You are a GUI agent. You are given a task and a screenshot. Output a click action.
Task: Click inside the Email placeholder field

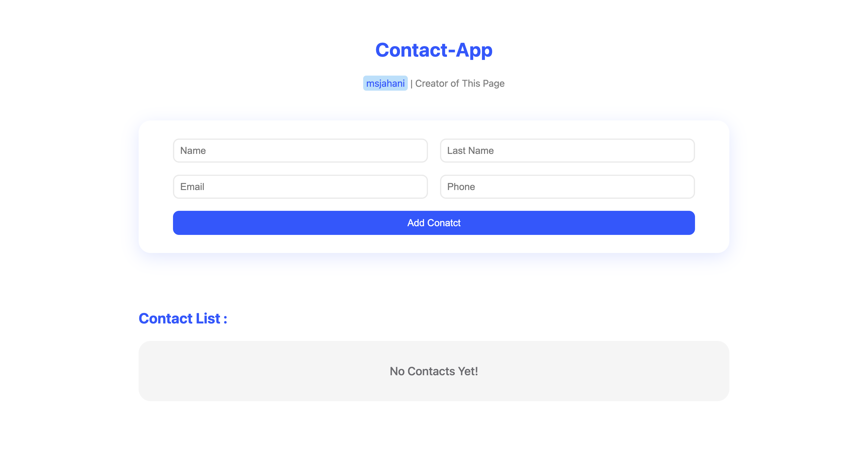click(x=300, y=186)
